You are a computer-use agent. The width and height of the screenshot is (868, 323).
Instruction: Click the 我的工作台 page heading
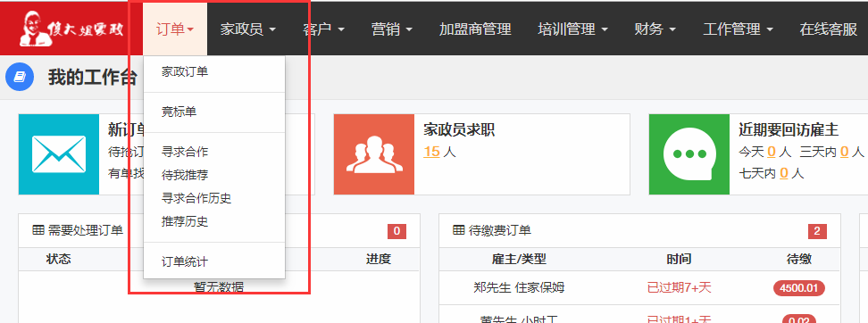click(93, 78)
